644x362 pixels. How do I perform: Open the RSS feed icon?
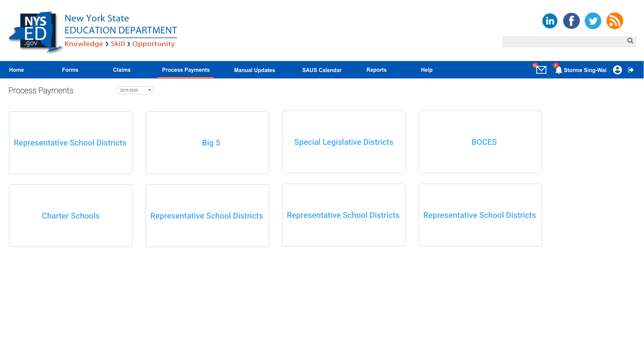(614, 21)
